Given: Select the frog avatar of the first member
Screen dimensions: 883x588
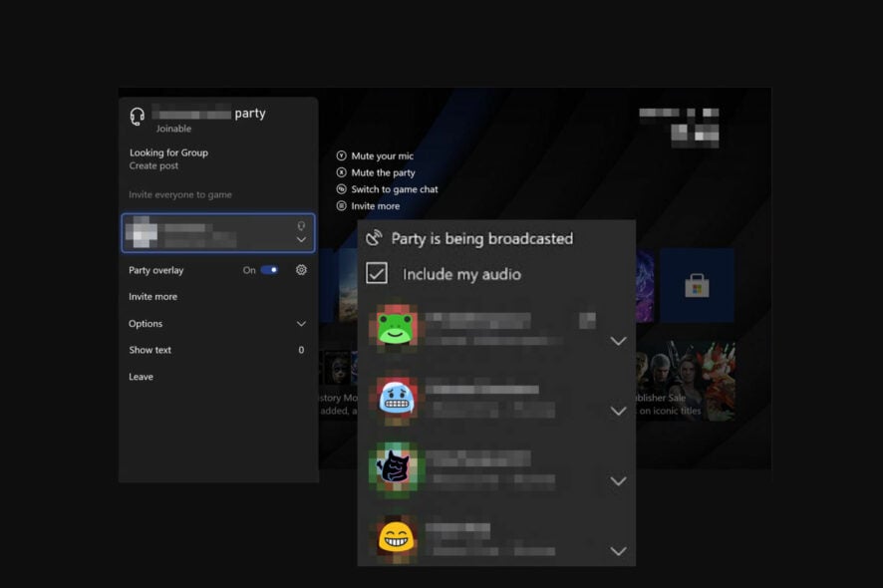Looking at the screenshot, I should (x=395, y=324).
